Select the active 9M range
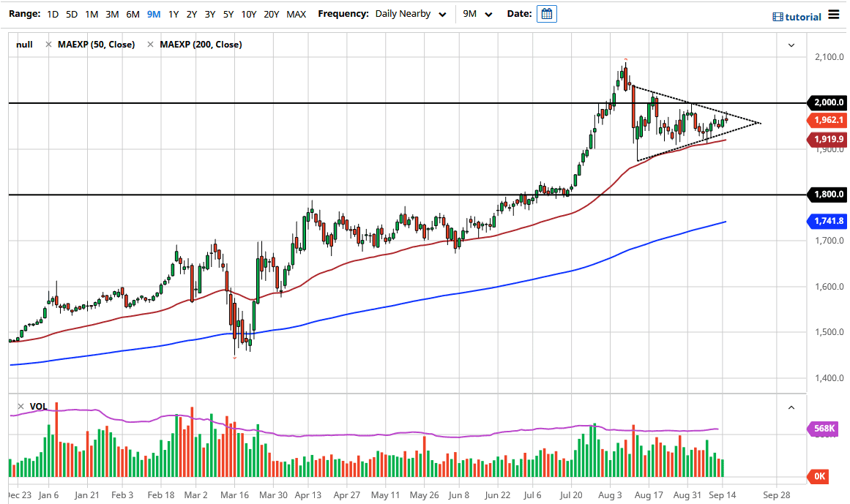 [x=154, y=14]
